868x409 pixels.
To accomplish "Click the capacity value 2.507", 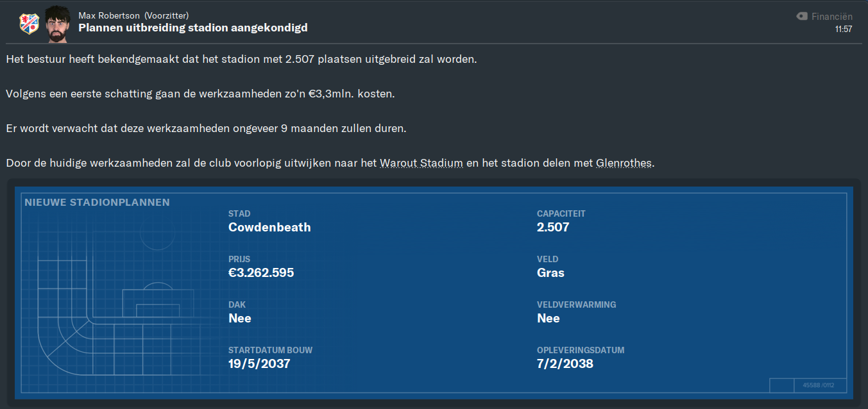I will (553, 227).
